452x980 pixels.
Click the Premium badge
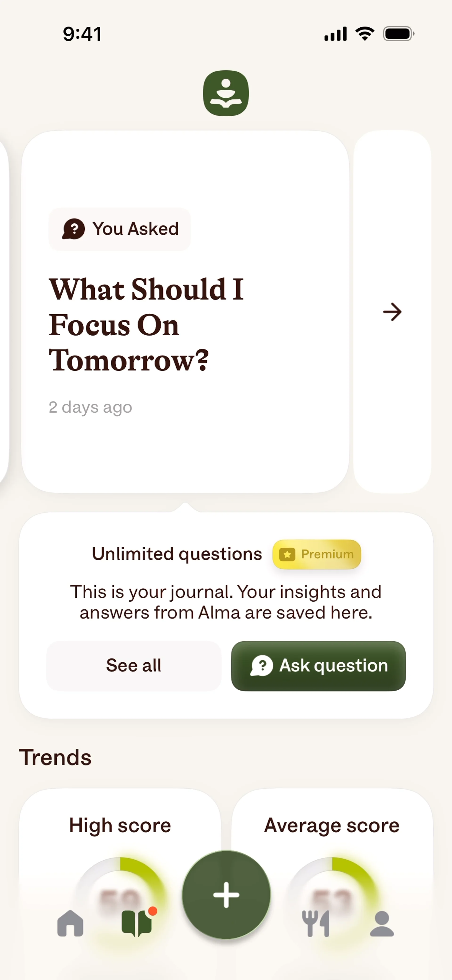point(317,554)
